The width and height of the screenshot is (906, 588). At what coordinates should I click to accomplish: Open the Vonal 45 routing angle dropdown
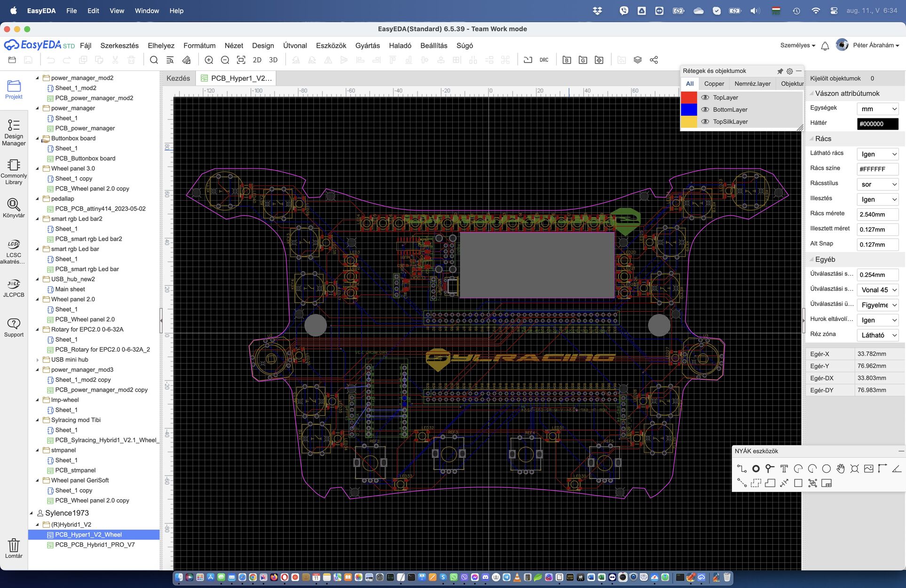coord(878,290)
